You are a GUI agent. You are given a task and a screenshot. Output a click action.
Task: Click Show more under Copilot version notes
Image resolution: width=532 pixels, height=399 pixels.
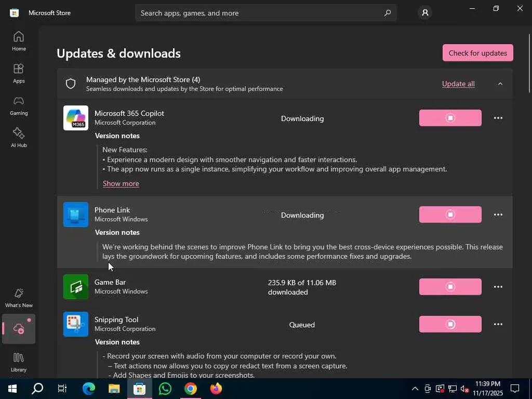coord(121,183)
